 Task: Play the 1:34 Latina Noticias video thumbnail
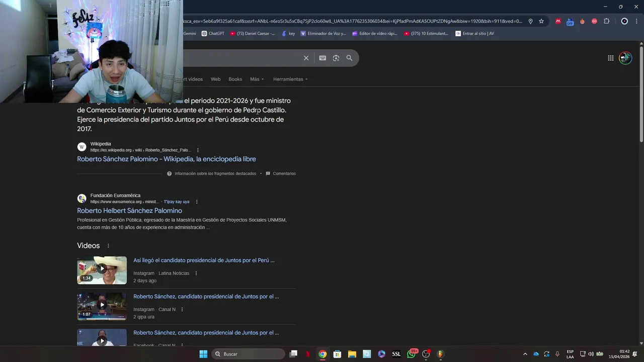[102, 270]
